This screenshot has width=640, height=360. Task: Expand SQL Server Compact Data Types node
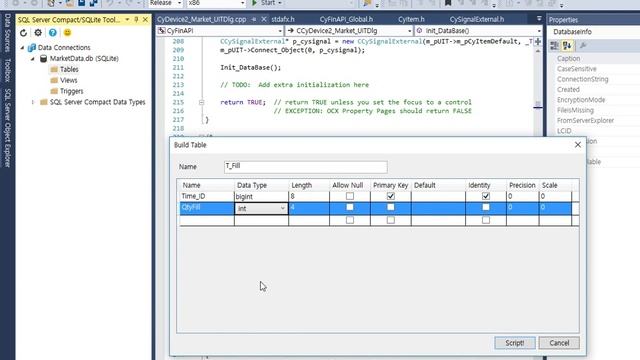pos(33,102)
